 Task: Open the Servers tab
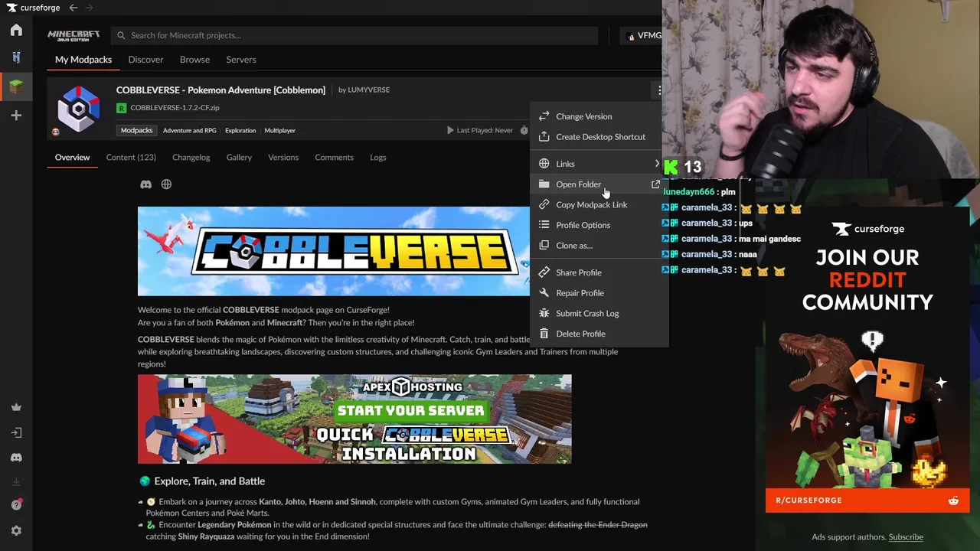[x=241, y=60]
